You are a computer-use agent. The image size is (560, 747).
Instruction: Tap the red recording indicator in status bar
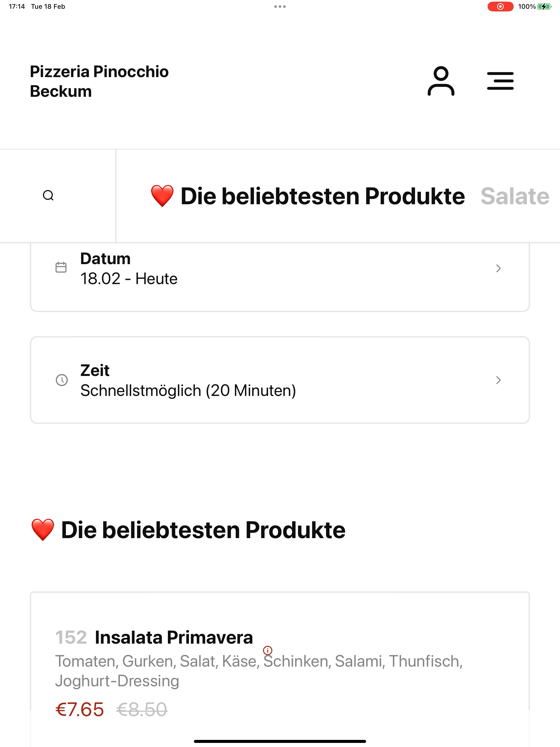[500, 6]
